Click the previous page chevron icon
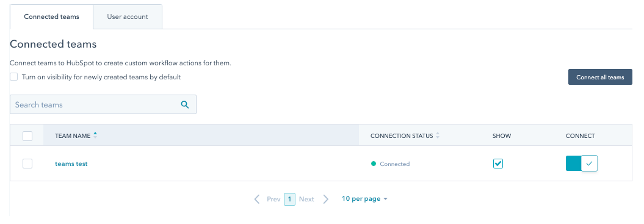The height and width of the screenshot is (224, 644). tap(257, 200)
